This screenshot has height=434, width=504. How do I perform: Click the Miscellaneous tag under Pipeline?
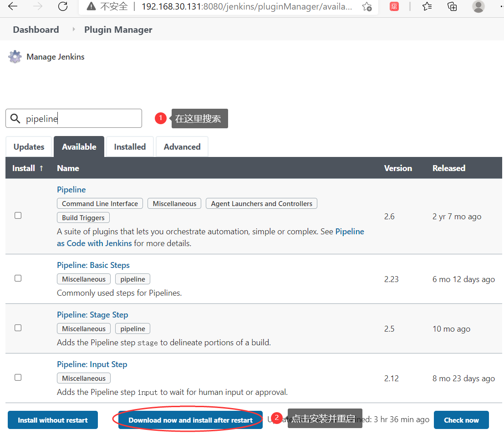[x=174, y=204]
